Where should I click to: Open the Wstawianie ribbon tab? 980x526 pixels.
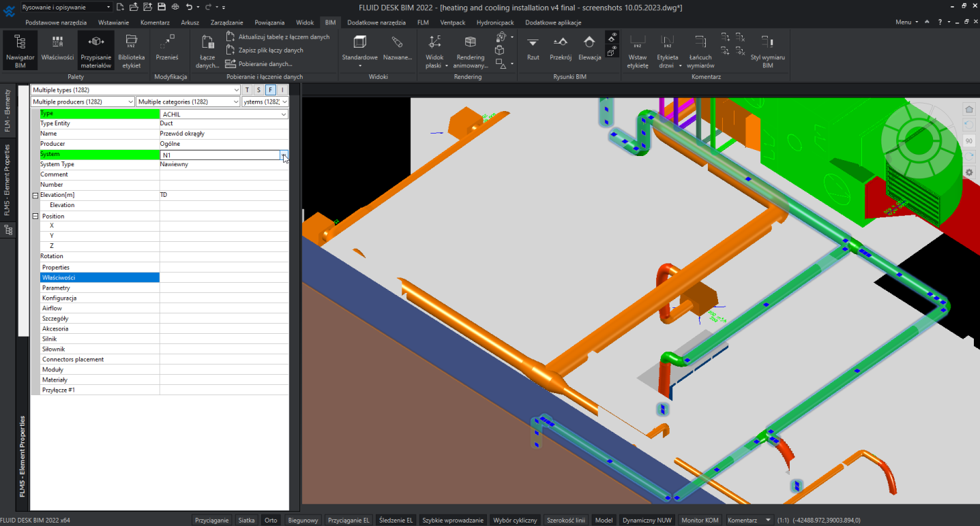coord(113,22)
